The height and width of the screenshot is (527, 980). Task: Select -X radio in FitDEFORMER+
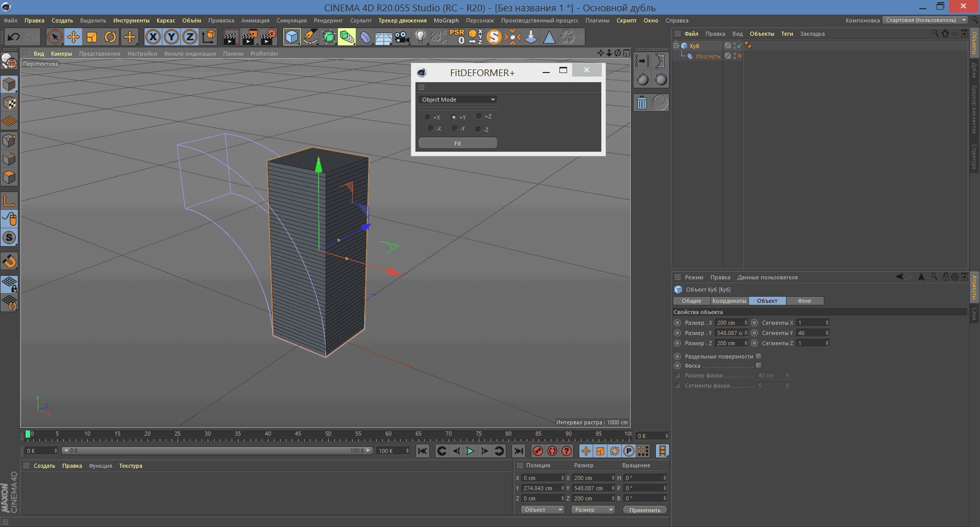pos(431,129)
